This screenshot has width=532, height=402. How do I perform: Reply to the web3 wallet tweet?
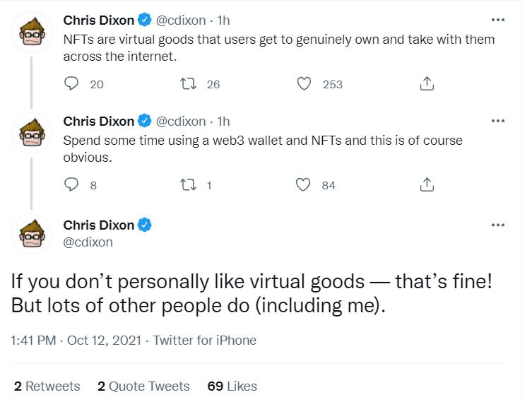click(x=71, y=185)
